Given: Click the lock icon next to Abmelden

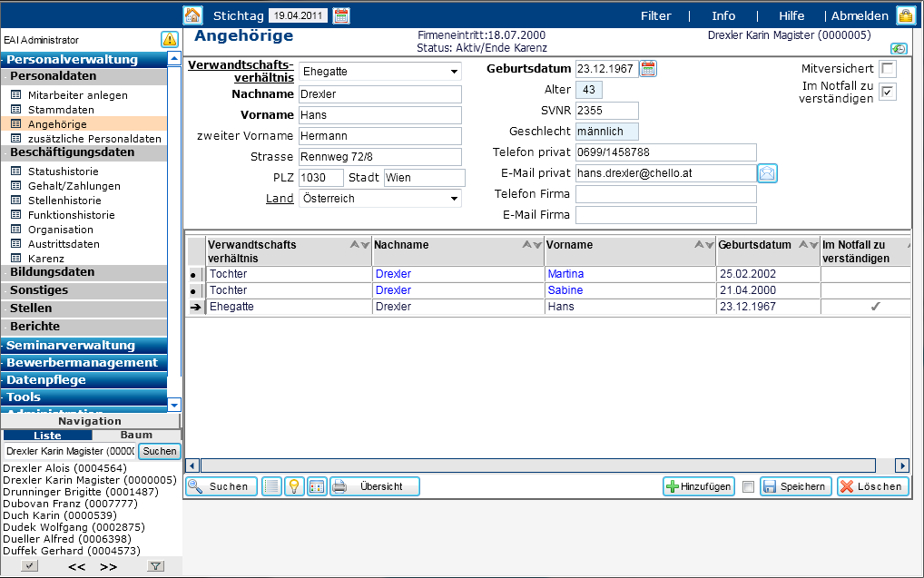Looking at the screenshot, I should pos(905,16).
